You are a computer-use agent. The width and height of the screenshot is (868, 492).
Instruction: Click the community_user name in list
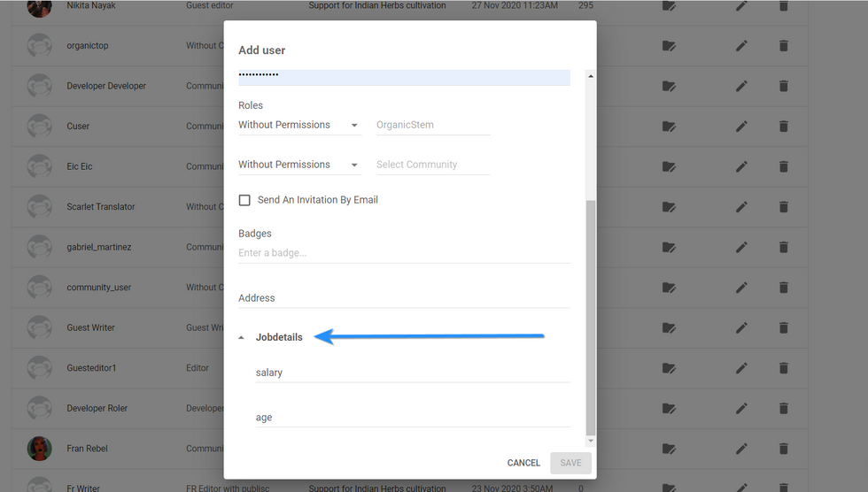tap(99, 288)
